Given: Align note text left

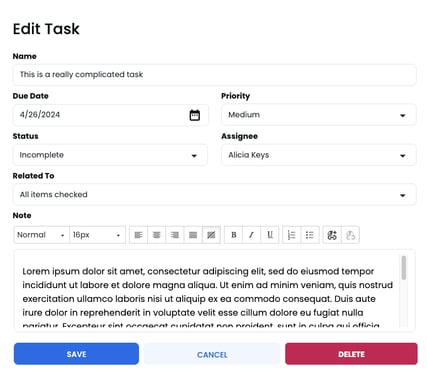Looking at the screenshot, I should pyautogui.click(x=138, y=235).
